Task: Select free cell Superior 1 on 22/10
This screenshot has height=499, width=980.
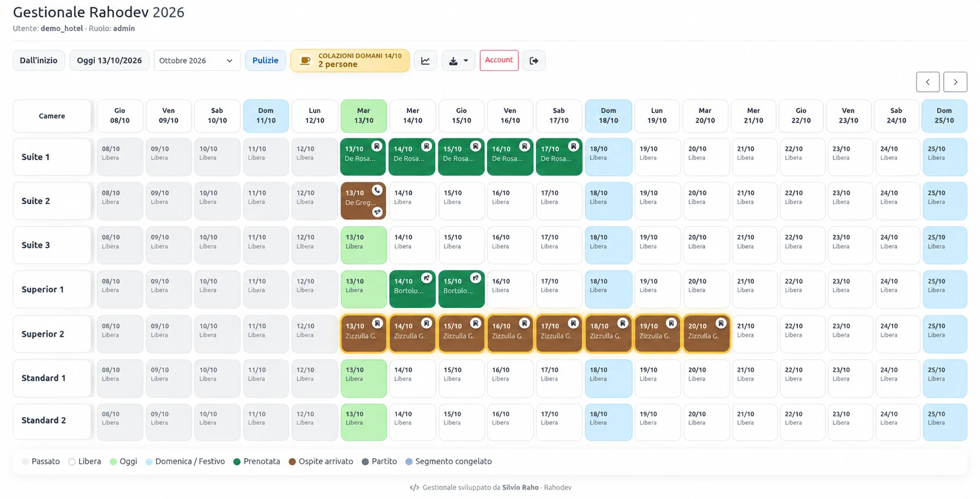Action: (802, 289)
